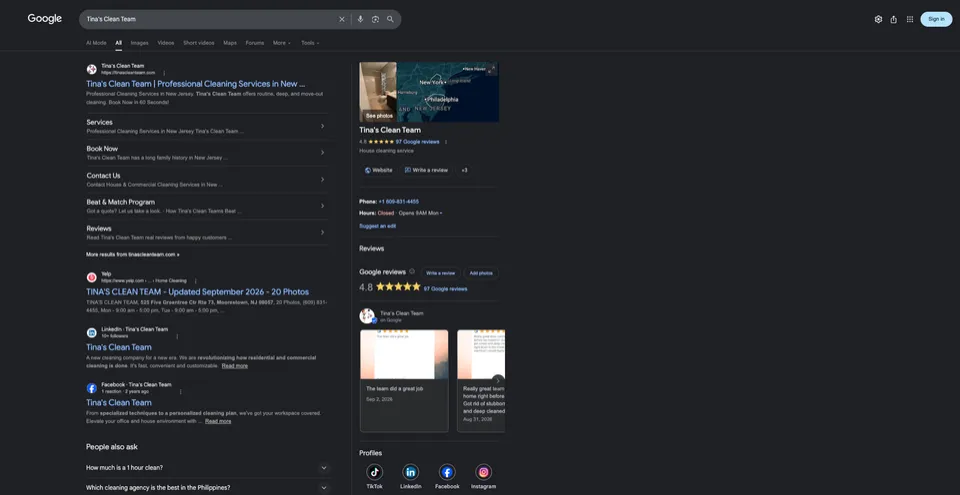Start voice search with microphone icon

[361, 20]
